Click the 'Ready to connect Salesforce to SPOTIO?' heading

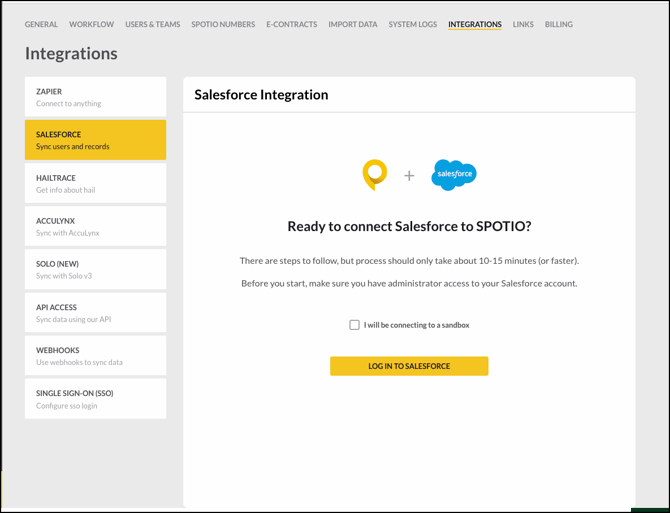(x=409, y=226)
